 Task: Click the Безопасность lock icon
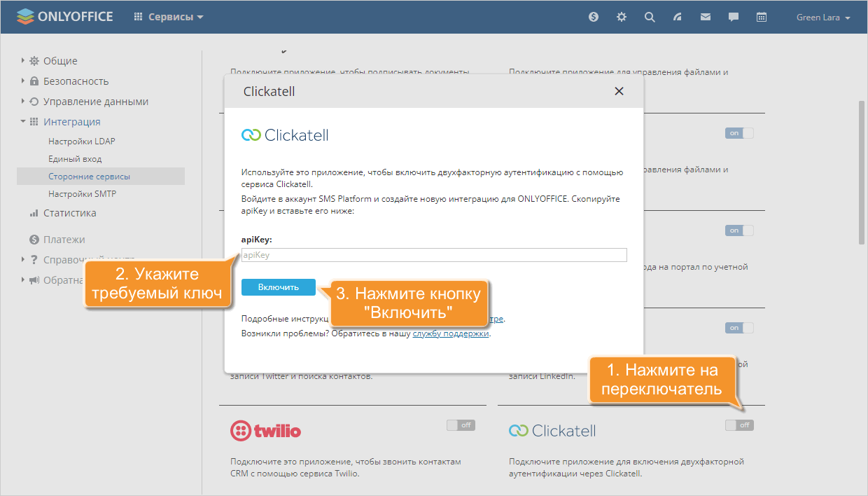(34, 81)
